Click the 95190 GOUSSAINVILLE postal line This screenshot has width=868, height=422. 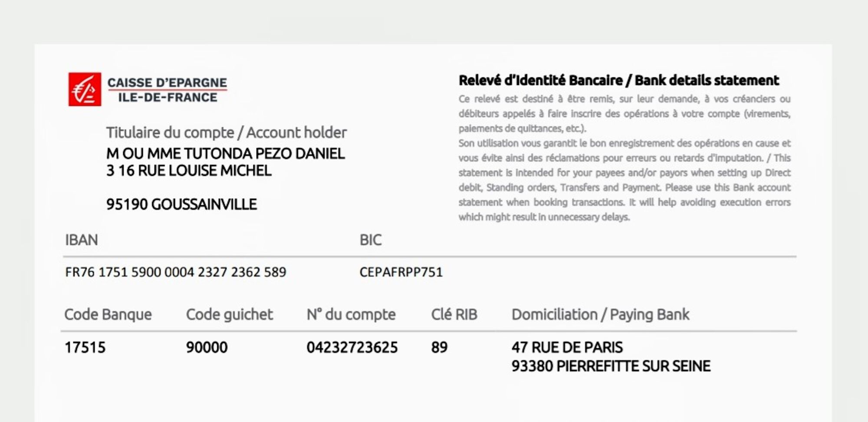point(181,204)
